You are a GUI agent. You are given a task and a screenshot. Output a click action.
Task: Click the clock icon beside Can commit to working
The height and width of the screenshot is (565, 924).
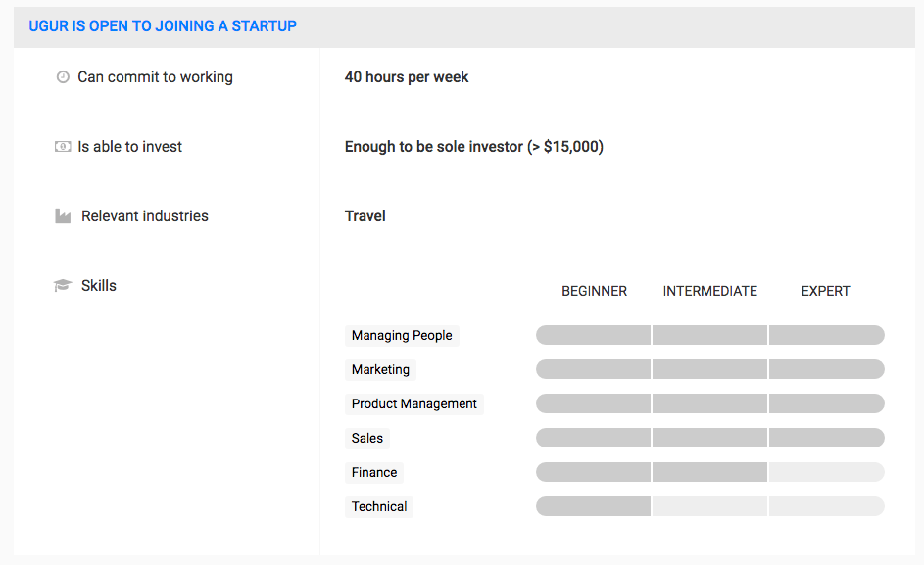tap(63, 77)
